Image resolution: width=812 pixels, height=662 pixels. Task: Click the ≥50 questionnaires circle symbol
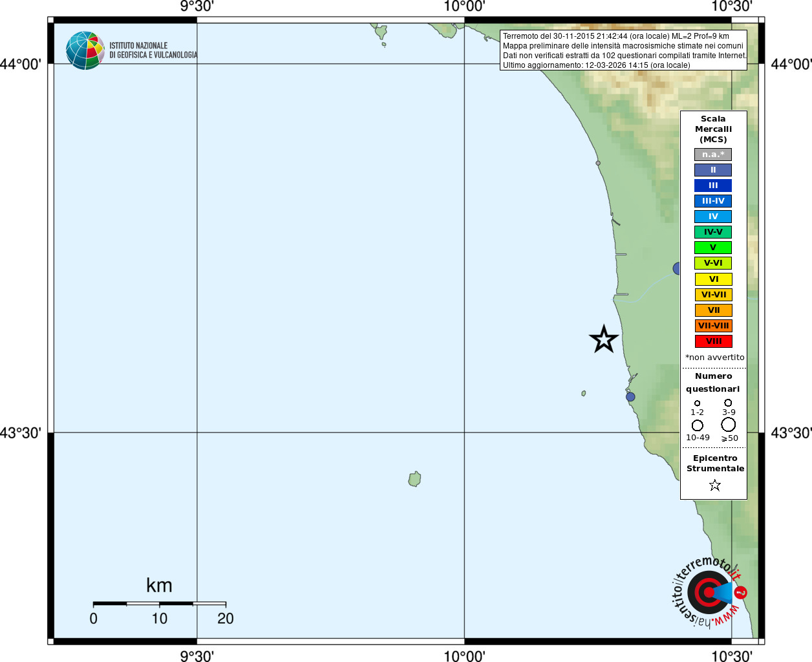[728, 425]
